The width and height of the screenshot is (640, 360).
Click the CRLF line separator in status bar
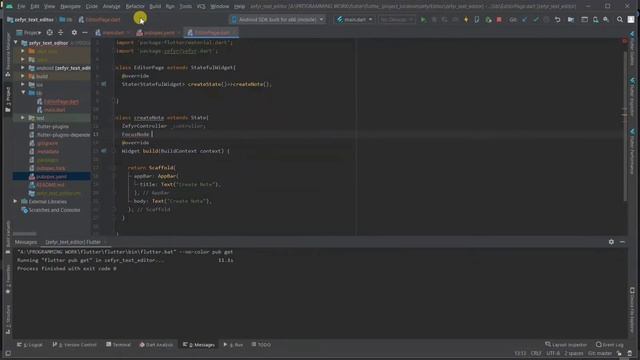pyautogui.click(x=536, y=353)
